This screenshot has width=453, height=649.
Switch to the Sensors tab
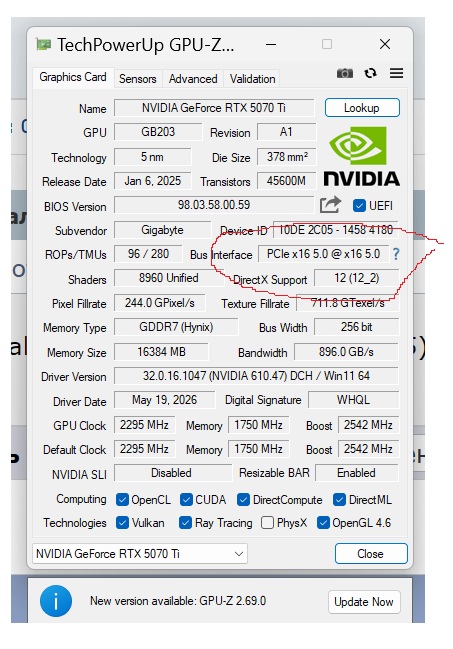(137, 79)
